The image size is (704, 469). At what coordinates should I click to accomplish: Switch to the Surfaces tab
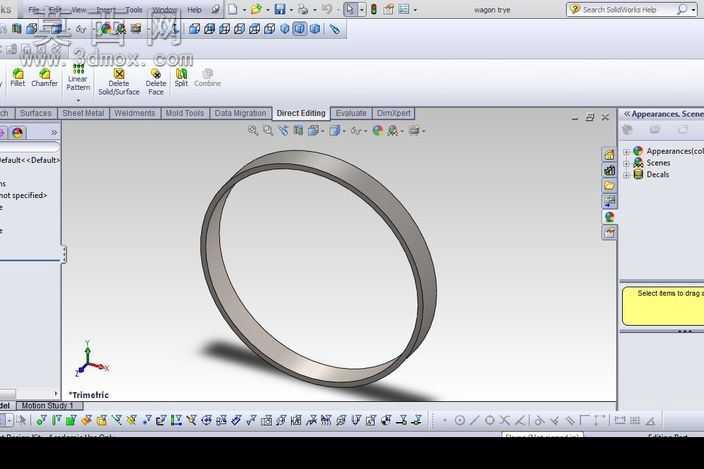tap(35, 113)
